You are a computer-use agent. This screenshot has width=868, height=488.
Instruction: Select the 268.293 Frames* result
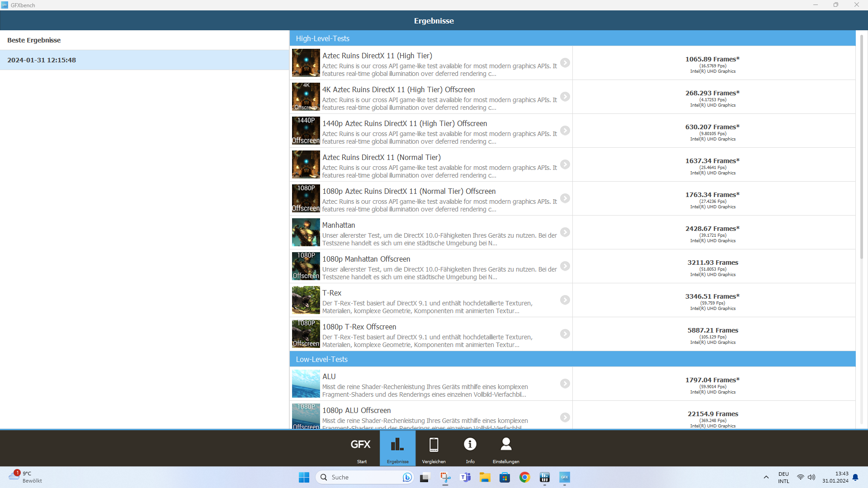tap(712, 93)
